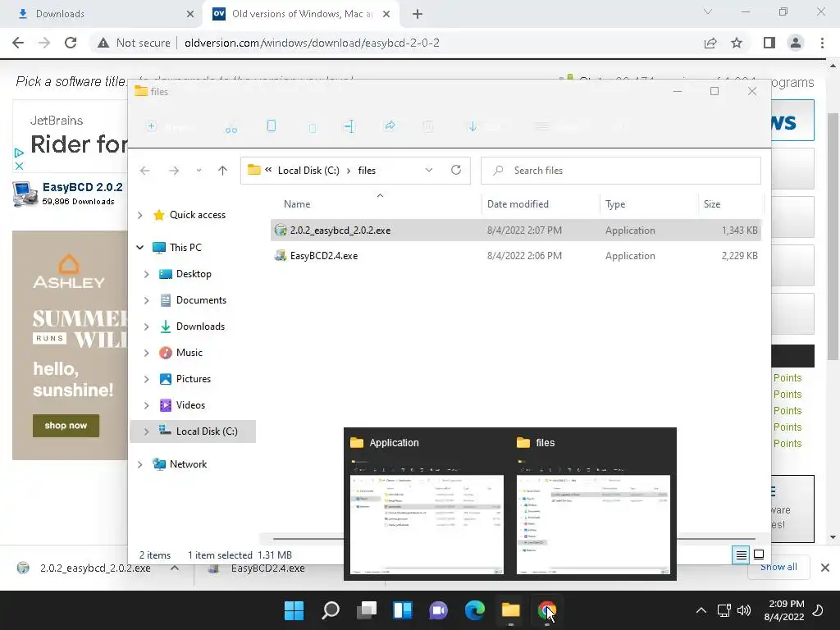Go up one folder level in Explorer
This screenshot has height=630, width=840.
pos(222,171)
